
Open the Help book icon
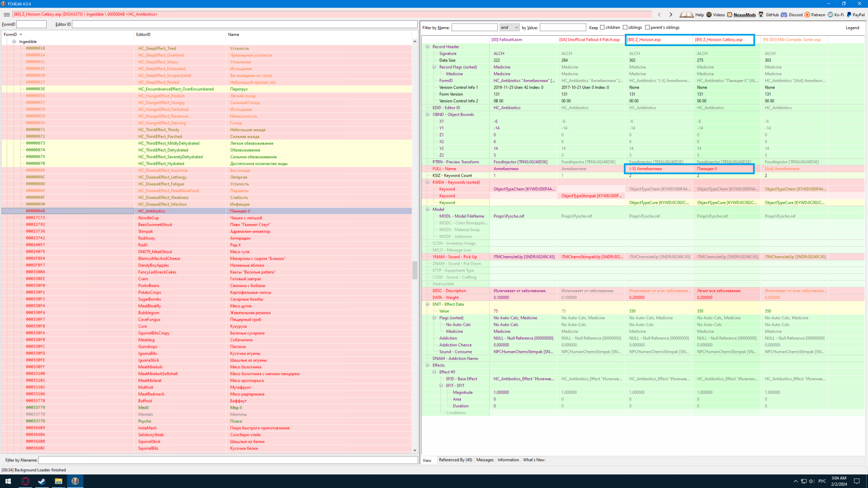[x=686, y=14]
